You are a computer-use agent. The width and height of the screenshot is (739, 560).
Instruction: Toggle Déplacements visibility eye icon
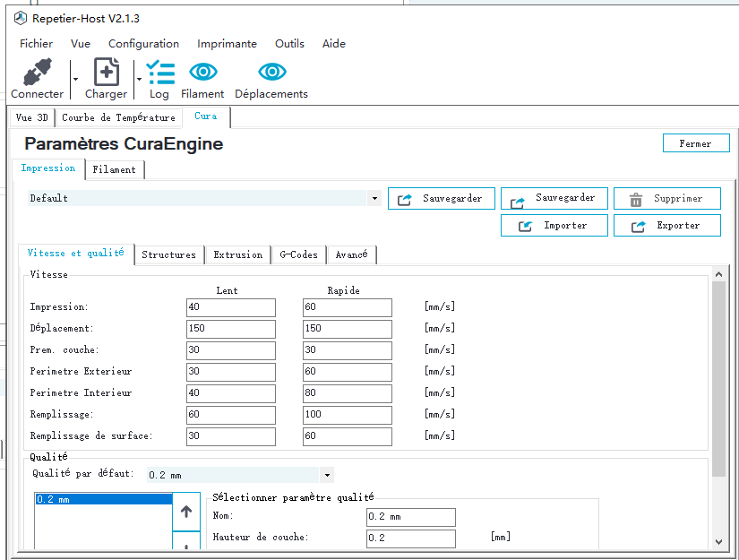pos(272,72)
